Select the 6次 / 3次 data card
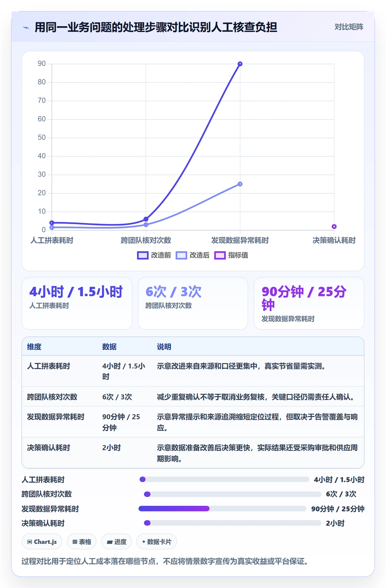Screen dimensions: 386x588 pyautogui.click(x=193, y=303)
